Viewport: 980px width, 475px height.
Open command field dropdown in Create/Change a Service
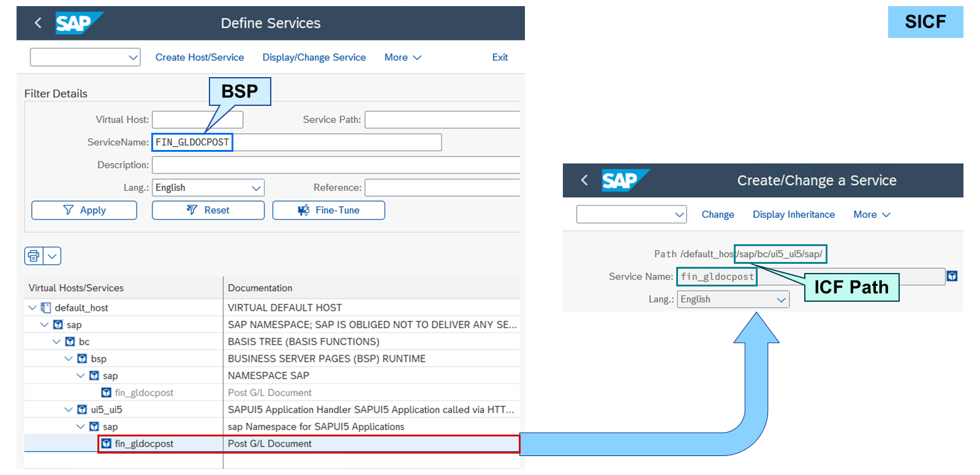pos(679,215)
